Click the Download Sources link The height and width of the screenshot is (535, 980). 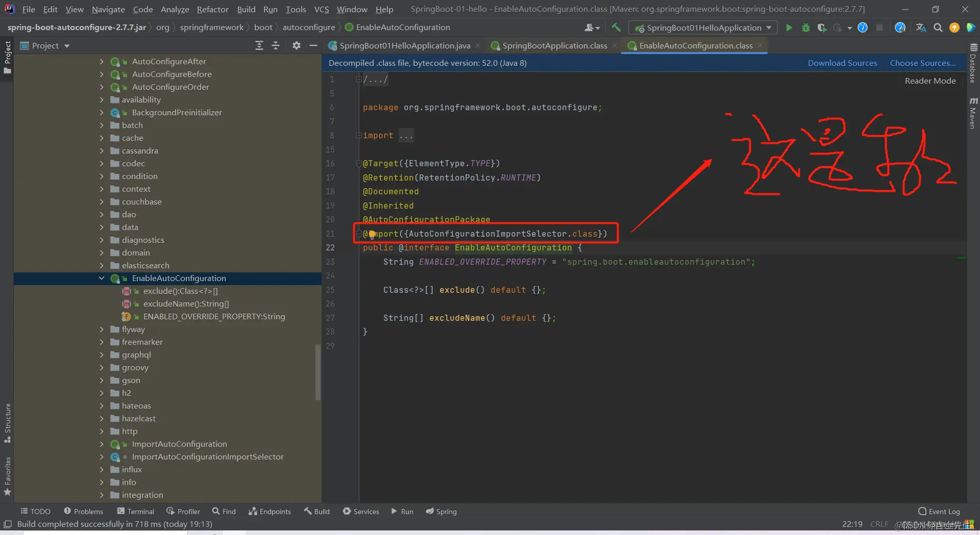[842, 63]
